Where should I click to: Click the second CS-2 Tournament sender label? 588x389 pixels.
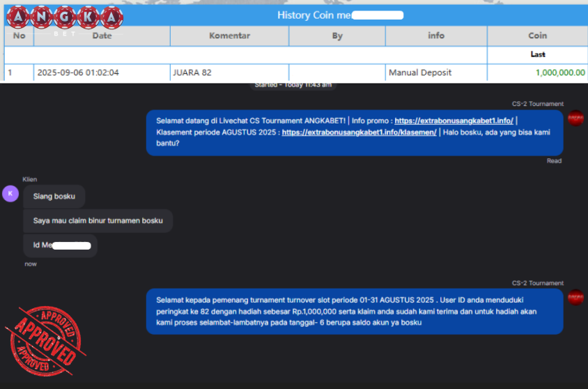[538, 283]
